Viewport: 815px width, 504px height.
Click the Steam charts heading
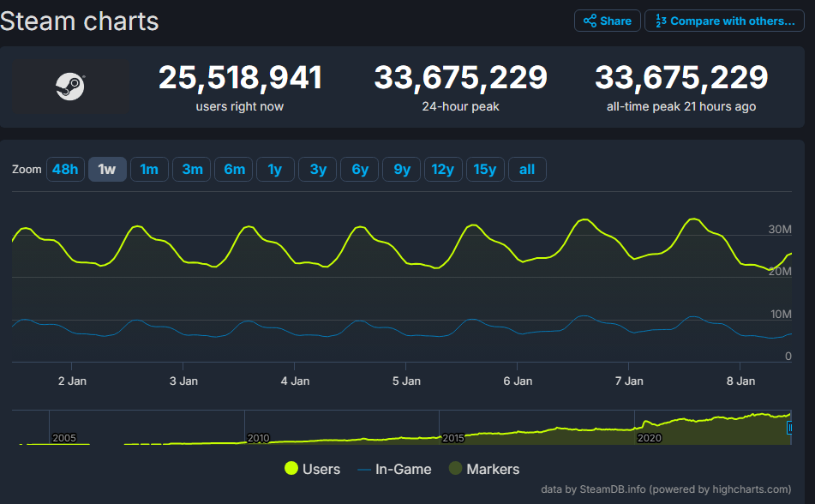click(79, 21)
